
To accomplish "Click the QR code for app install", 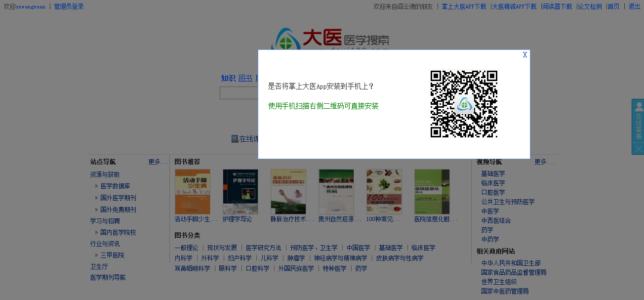I will pyautogui.click(x=464, y=104).
